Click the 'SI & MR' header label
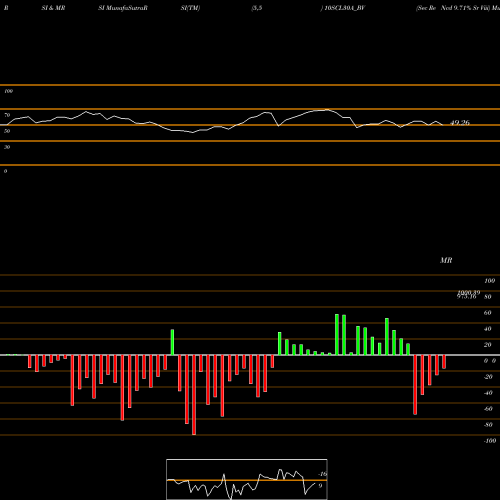Viewport: 500px width, 500px height. [x=53, y=8]
